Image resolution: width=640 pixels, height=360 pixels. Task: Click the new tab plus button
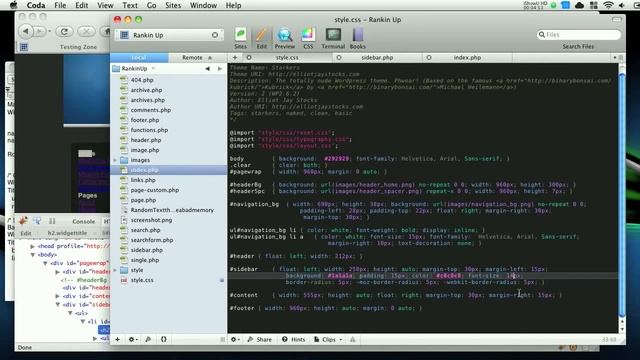pos(235,58)
